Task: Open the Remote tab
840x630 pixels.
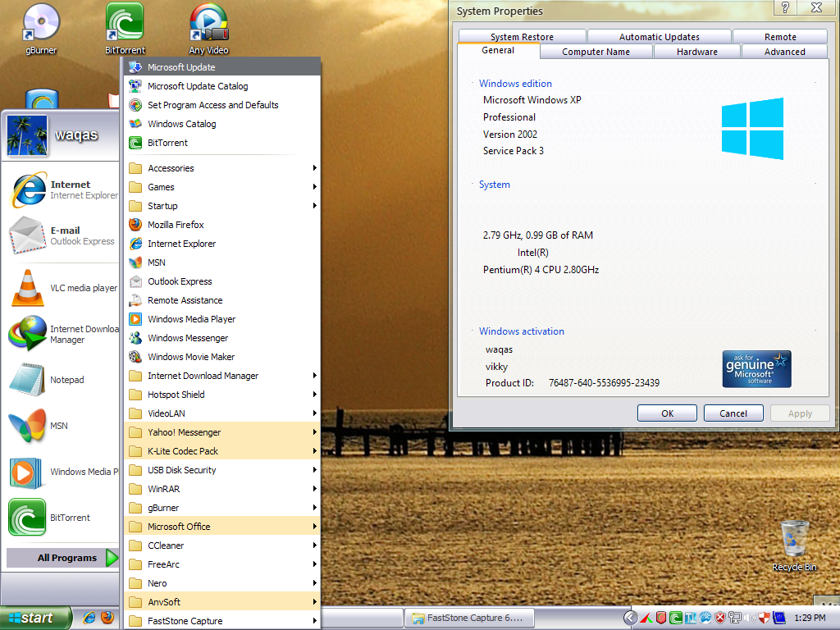Action: [780, 36]
